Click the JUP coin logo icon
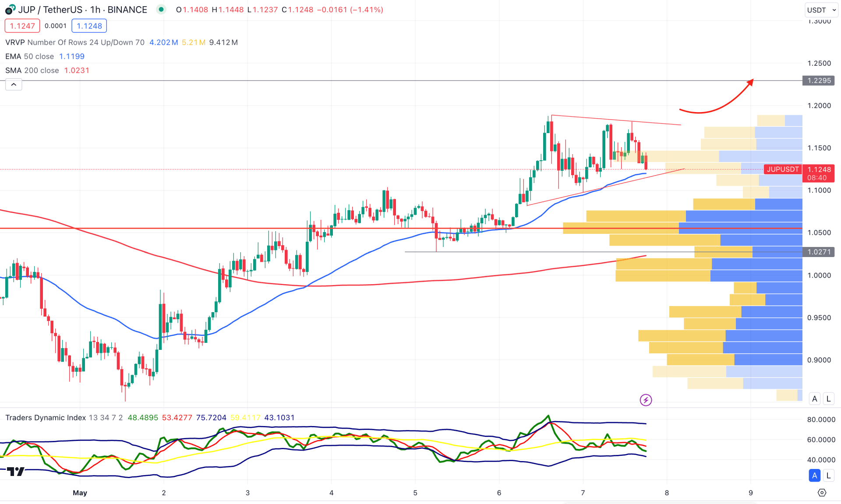Image resolution: width=841 pixels, height=504 pixels. pyautogui.click(x=10, y=9)
